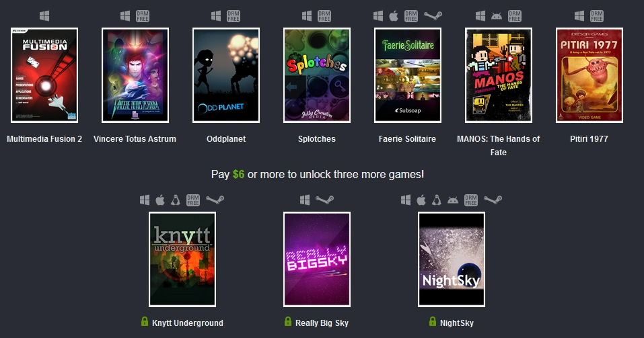Click the DRM Free badge above MANOS cover
The height and width of the screenshot is (338, 644).
[514, 16]
